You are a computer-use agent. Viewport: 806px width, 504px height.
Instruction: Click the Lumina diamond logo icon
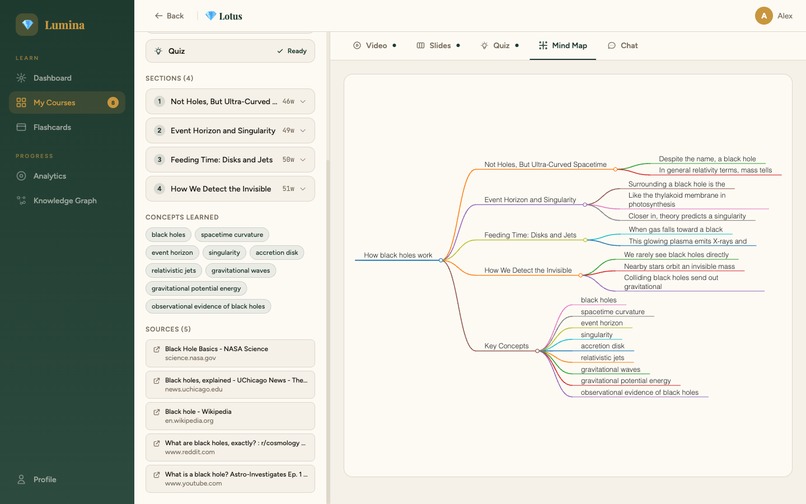(x=27, y=25)
